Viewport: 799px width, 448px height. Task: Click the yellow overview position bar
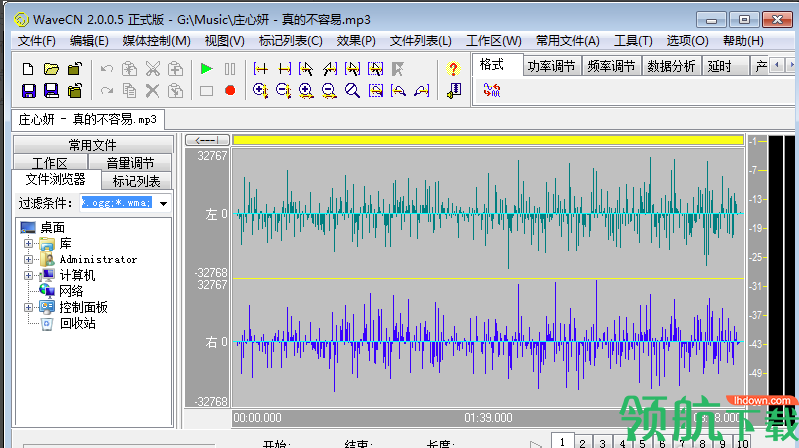(x=488, y=140)
